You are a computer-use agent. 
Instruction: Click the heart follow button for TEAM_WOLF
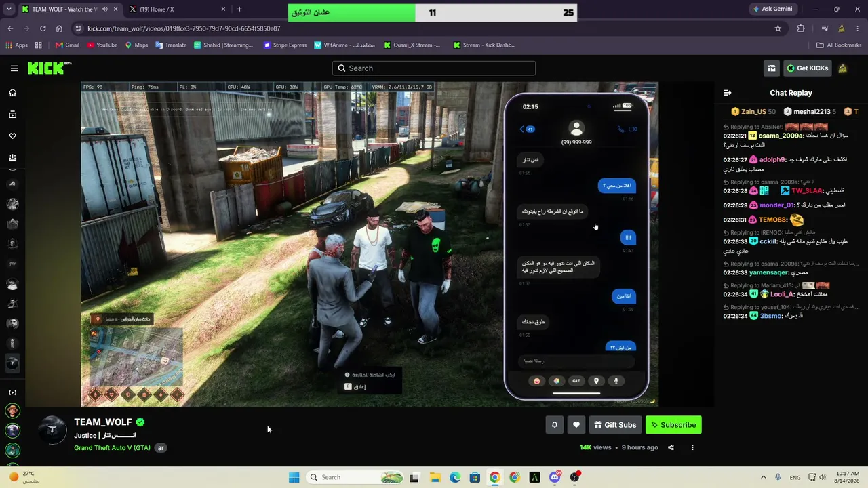pyautogui.click(x=576, y=425)
